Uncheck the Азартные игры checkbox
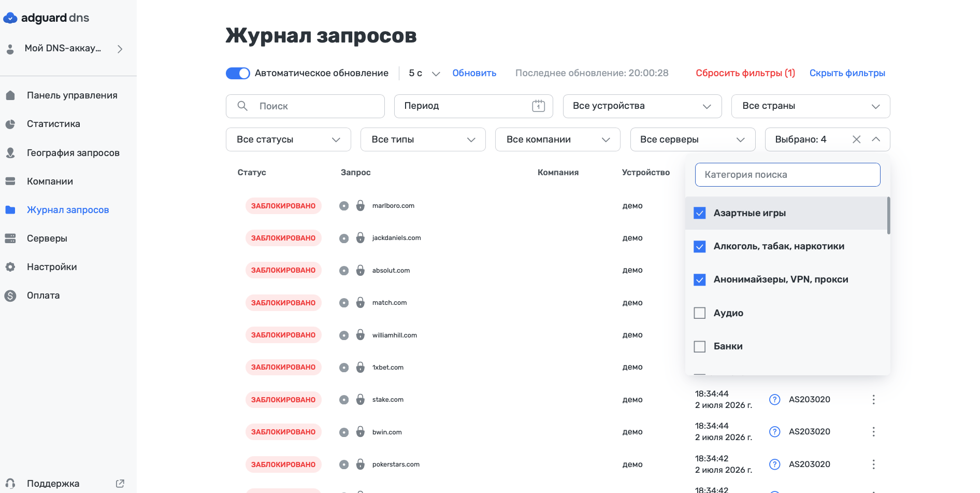Viewport: 980px width, 493px height. click(x=700, y=213)
